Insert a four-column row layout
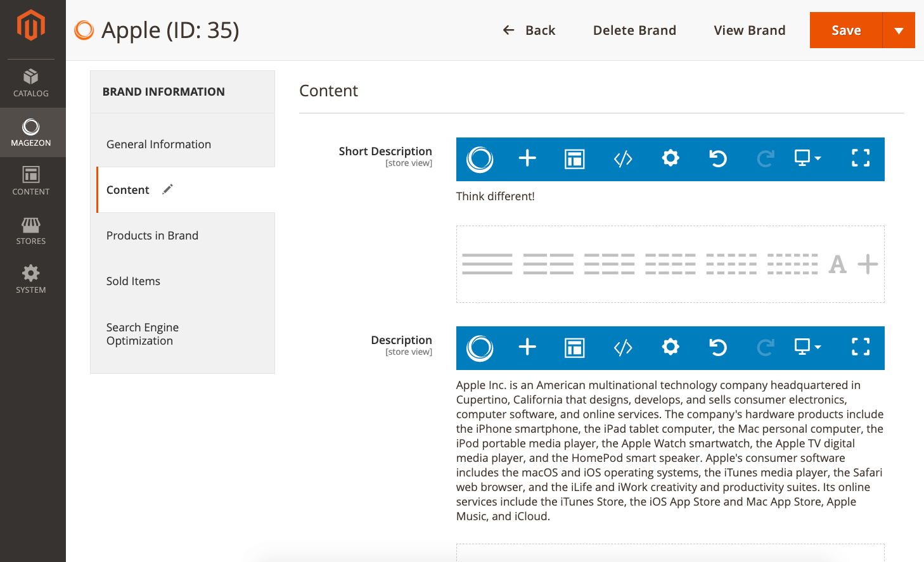 pos(671,264)
